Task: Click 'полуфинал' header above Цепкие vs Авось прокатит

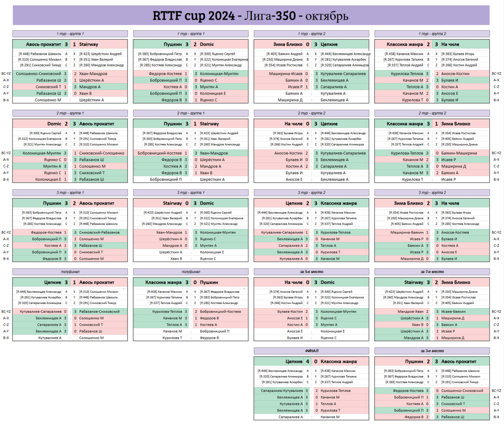Action: coord(70,272)
